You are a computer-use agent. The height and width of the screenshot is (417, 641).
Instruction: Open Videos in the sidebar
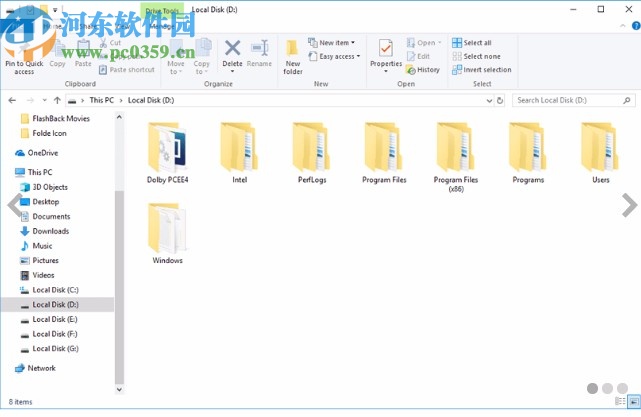click(37, 275)
